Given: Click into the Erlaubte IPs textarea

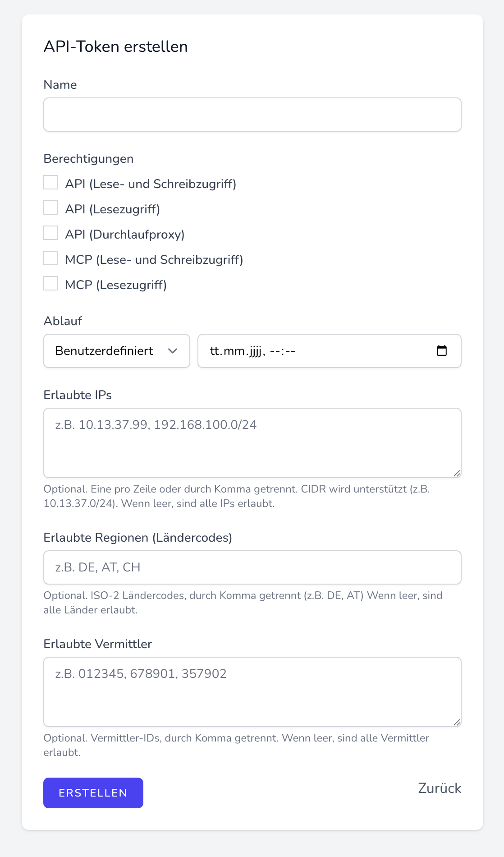Looking at the screenshot, I should pyautogui.click(x=252, y=443).
